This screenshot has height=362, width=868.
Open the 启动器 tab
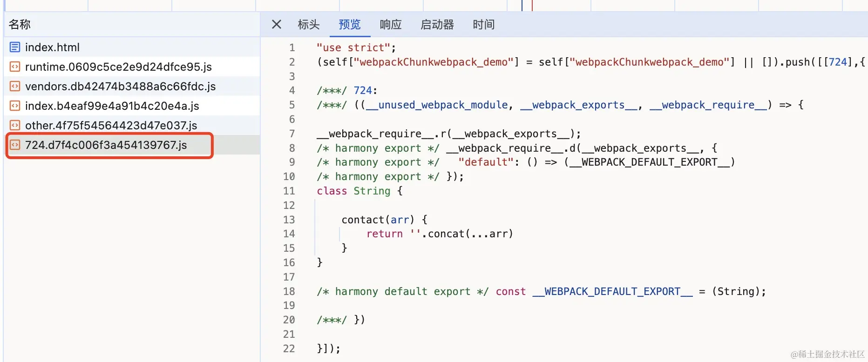tap(437, 24)
